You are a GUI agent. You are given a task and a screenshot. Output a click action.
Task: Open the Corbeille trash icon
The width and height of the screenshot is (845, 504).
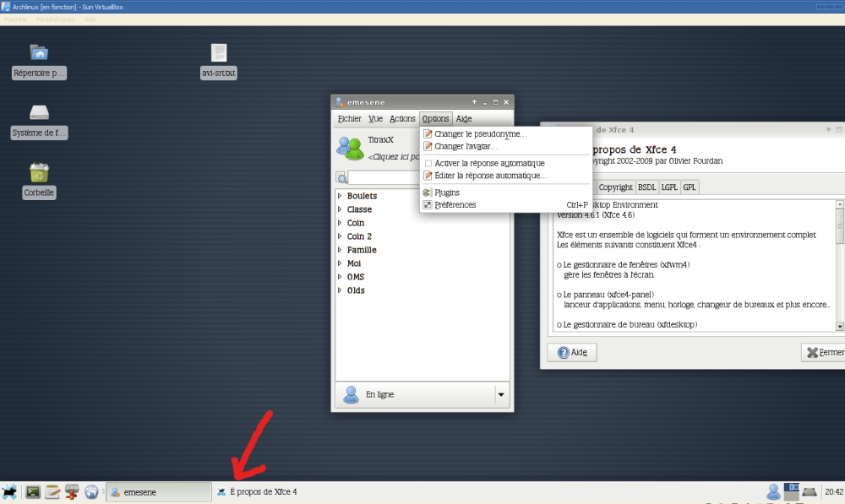click(x=39, y=173)
